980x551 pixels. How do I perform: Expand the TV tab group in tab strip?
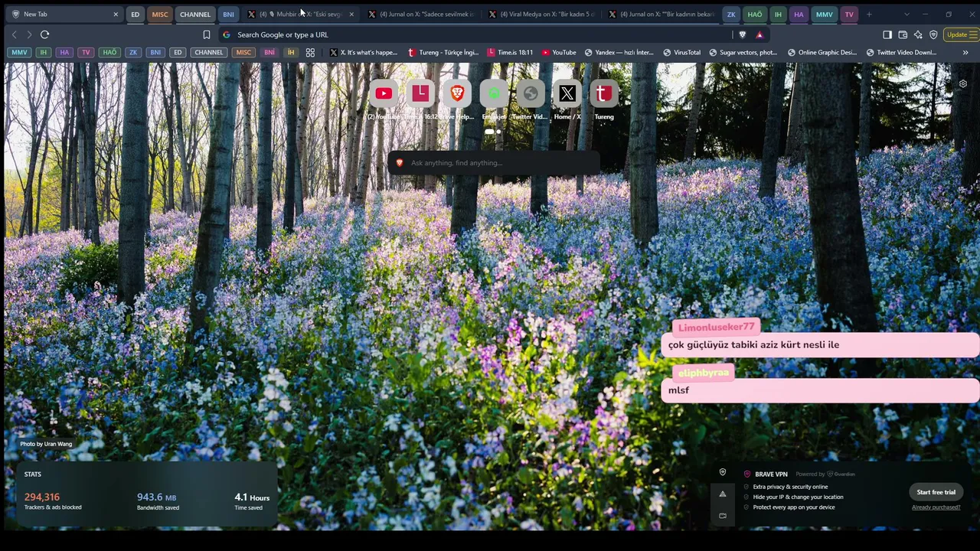849,15
